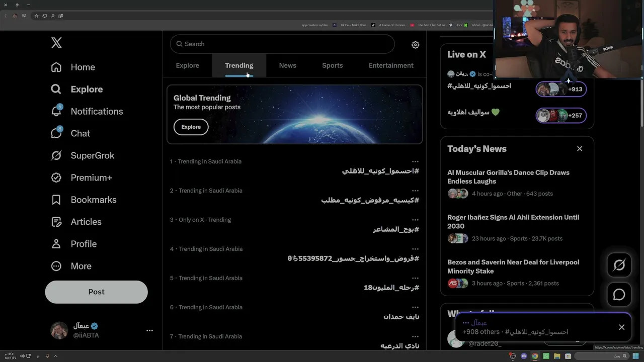Viewport: 644px width, 362px height.
Task: Open the Live on X heading
Action: (466, 54)
